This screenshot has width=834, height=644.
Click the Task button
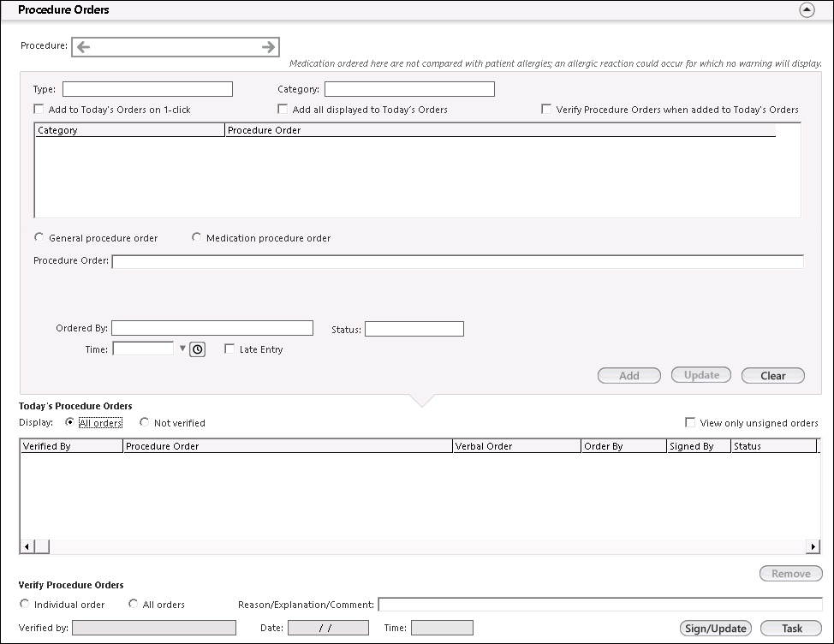point(791,629)
